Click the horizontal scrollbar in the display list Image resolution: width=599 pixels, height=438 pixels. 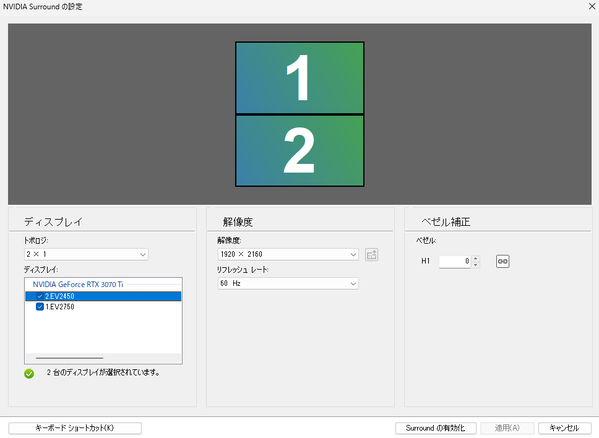point(70,358)
